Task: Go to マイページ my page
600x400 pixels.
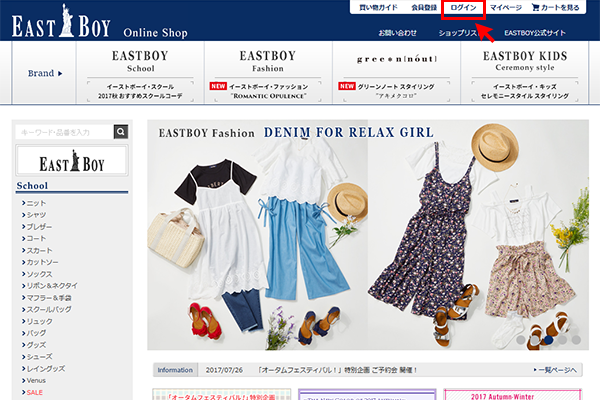Action: point(506,8)
